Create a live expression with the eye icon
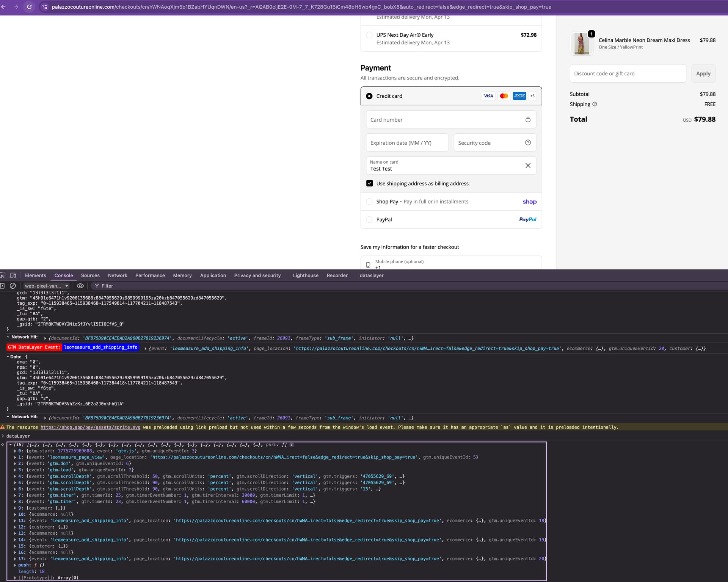 (80, 286)
